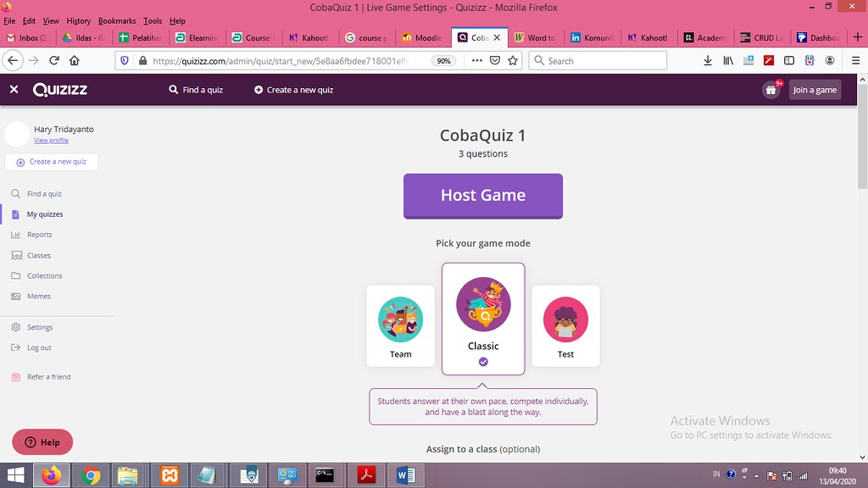Launch Chrome from the taskbar
The width and height of the screenshot is (868, 488).
click(91, 475)
